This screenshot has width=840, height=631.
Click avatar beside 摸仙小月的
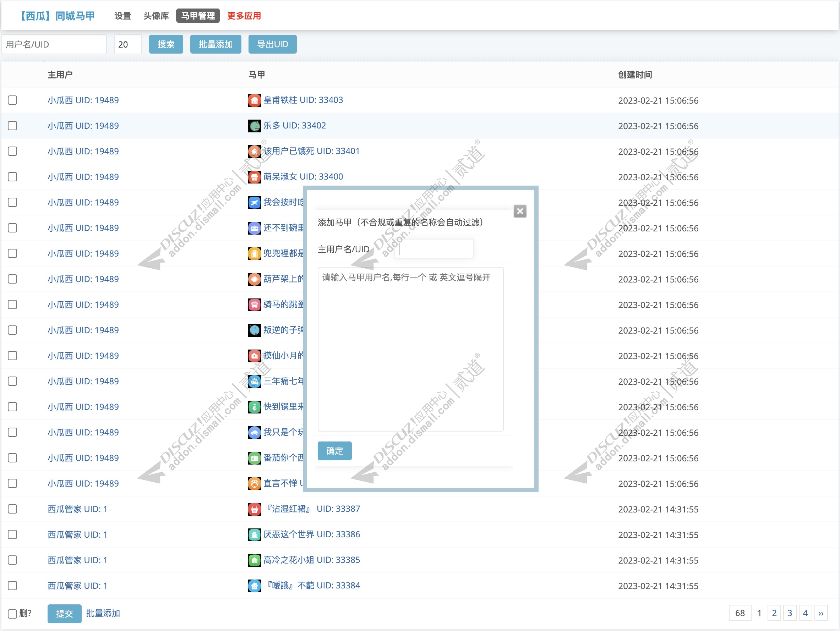(255, 356)
